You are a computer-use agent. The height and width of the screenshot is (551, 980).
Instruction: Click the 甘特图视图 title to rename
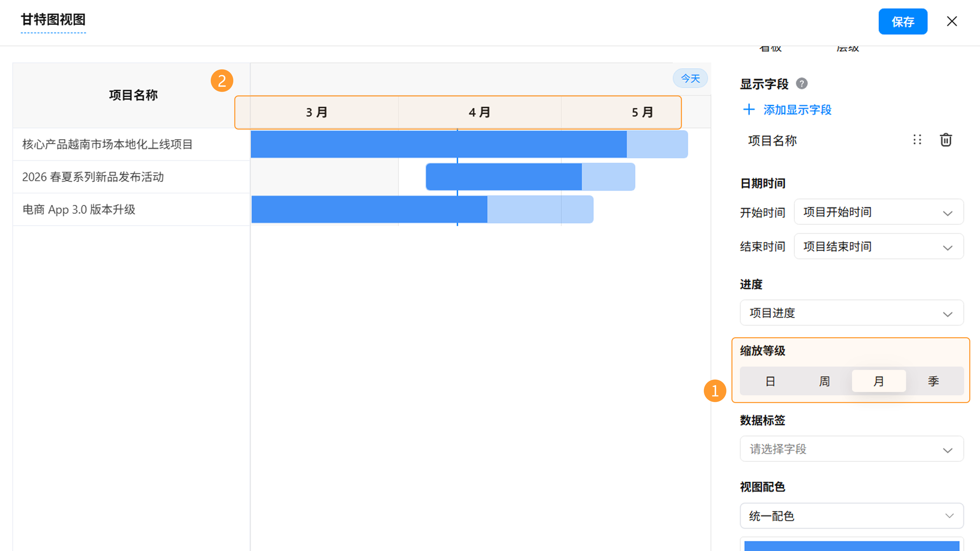(x=53, y=20)
